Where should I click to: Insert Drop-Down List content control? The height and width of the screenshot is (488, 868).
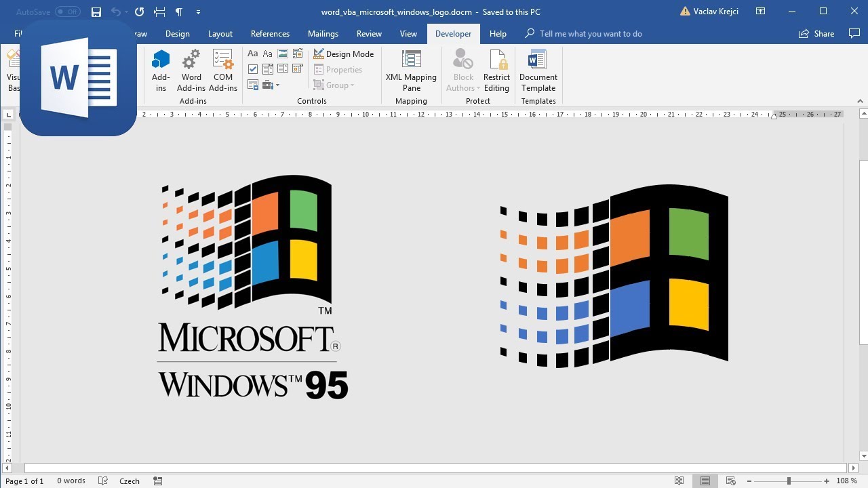click(x=283, y=69)
